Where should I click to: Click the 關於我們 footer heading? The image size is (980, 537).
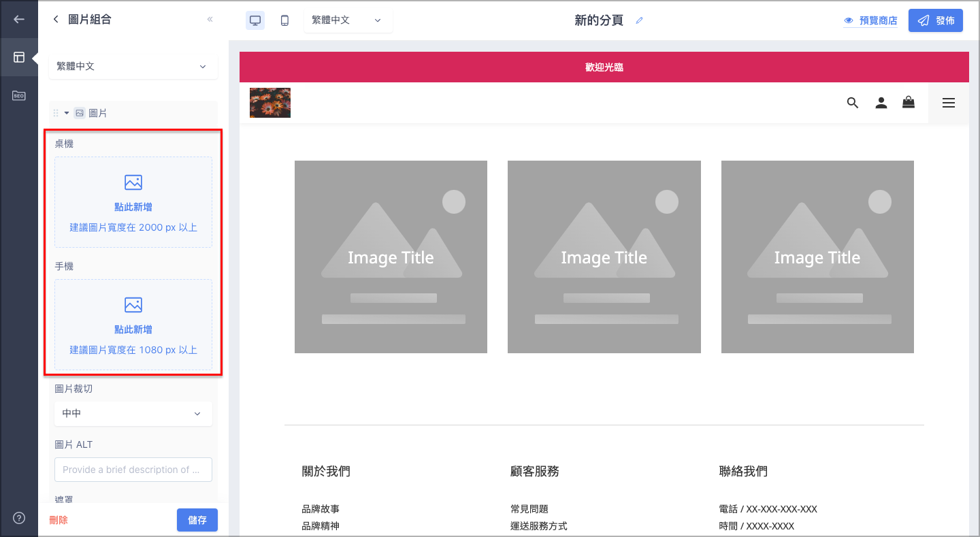[326, 471]
